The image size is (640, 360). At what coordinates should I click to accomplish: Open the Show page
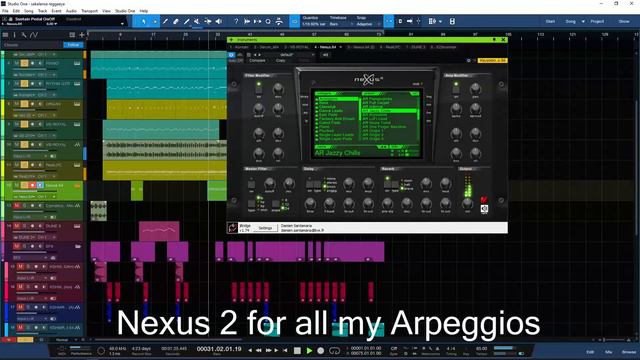coord(624,21)
